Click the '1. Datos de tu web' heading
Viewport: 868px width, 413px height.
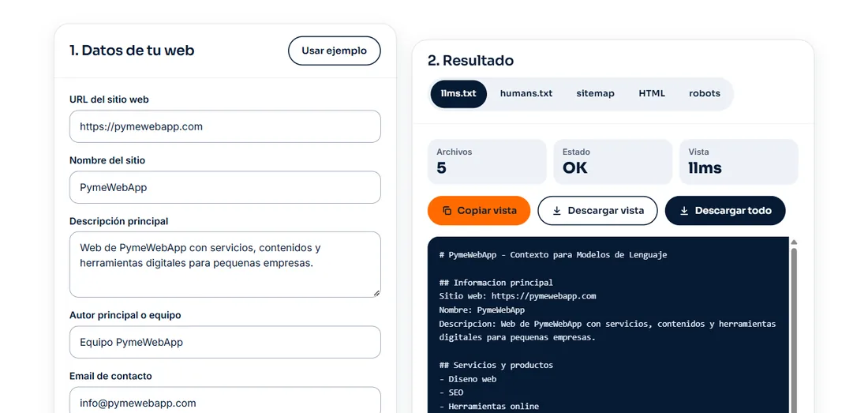(132, 51)
